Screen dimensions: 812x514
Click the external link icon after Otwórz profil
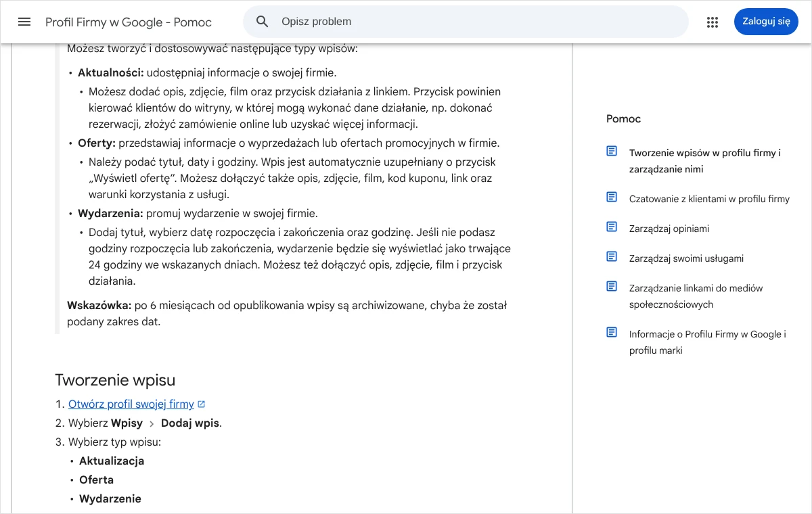pos(201,404)
